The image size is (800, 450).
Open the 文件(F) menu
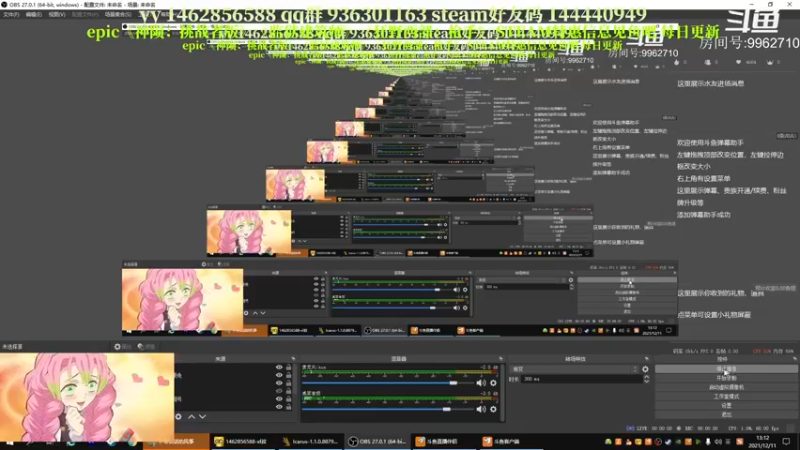tap(11, 14)
